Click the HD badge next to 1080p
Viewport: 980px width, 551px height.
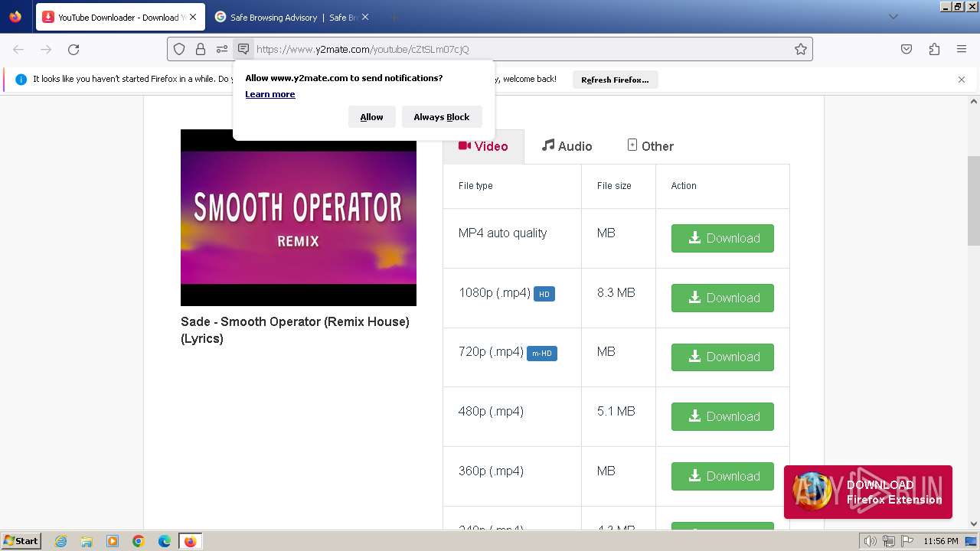click(544, 294)
